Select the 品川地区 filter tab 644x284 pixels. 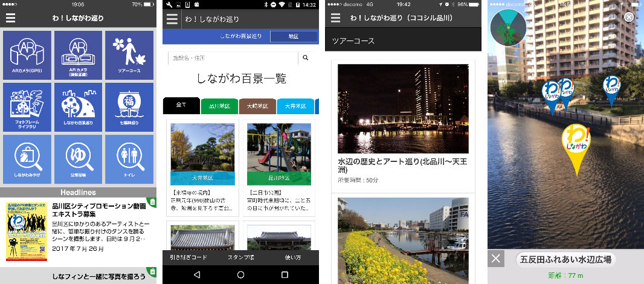pos(219,106)
